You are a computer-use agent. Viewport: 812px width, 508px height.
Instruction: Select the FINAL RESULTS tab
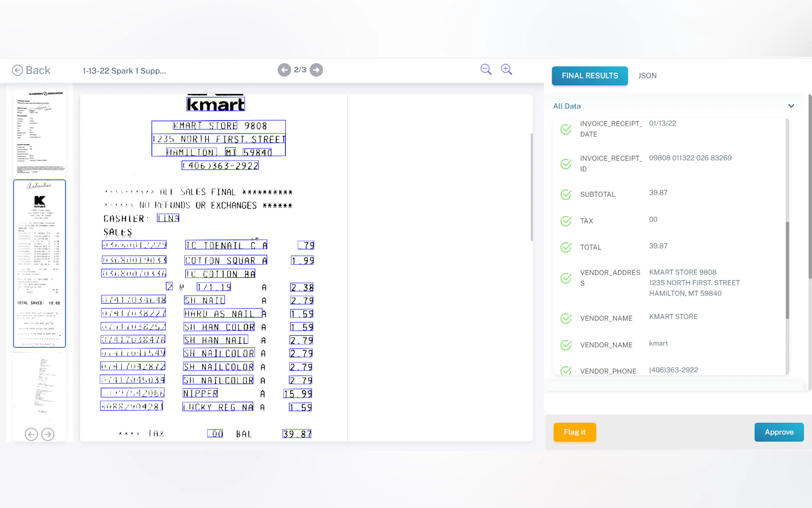(589, 75)
